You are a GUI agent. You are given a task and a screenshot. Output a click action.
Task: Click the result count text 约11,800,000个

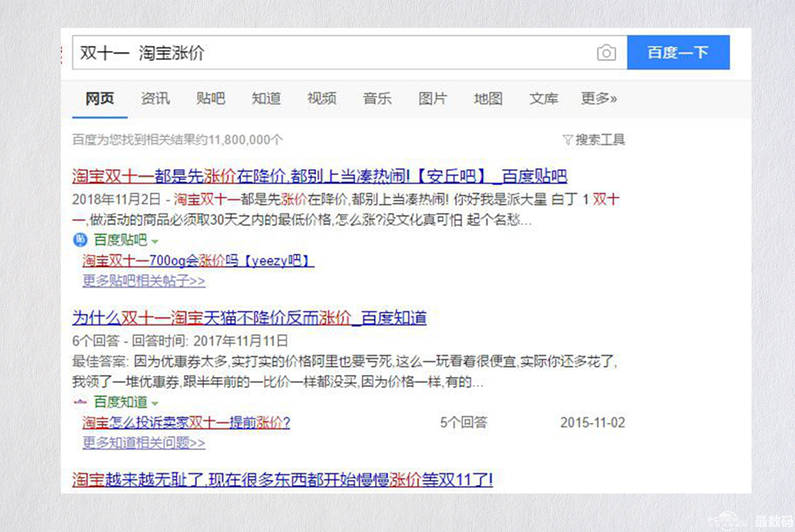point(239,140)
